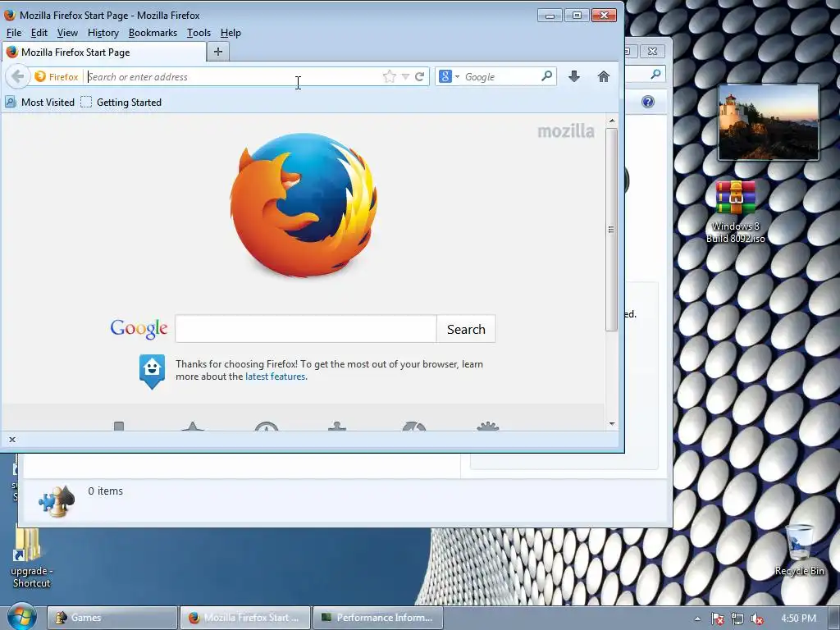
Task: Click the network tray icon
Action: coord(737,619)
